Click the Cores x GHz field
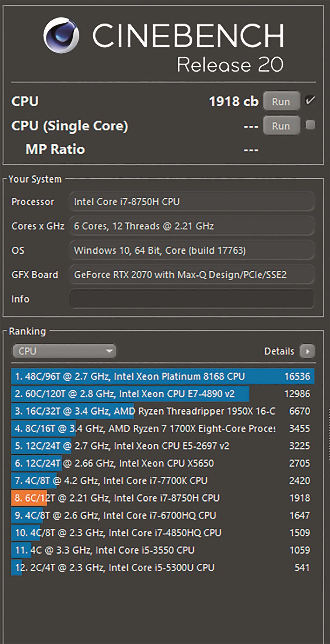330x644 pixels. [x=191, y=226]
